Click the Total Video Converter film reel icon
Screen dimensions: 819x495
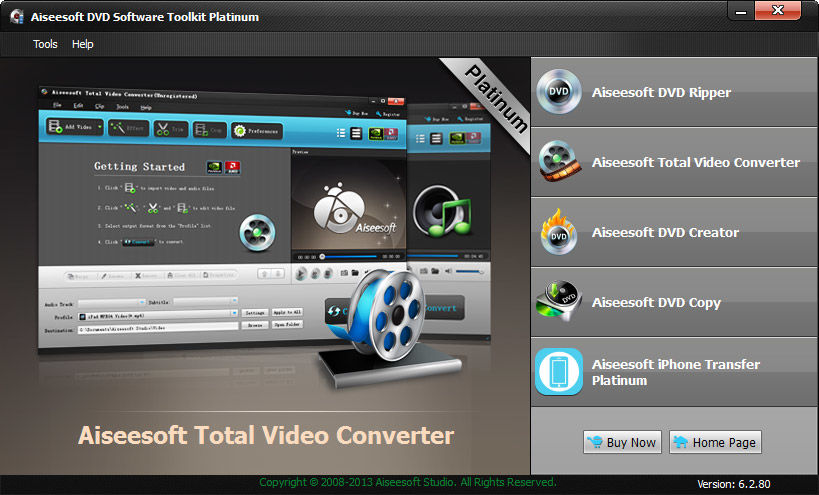coord(557,162)
